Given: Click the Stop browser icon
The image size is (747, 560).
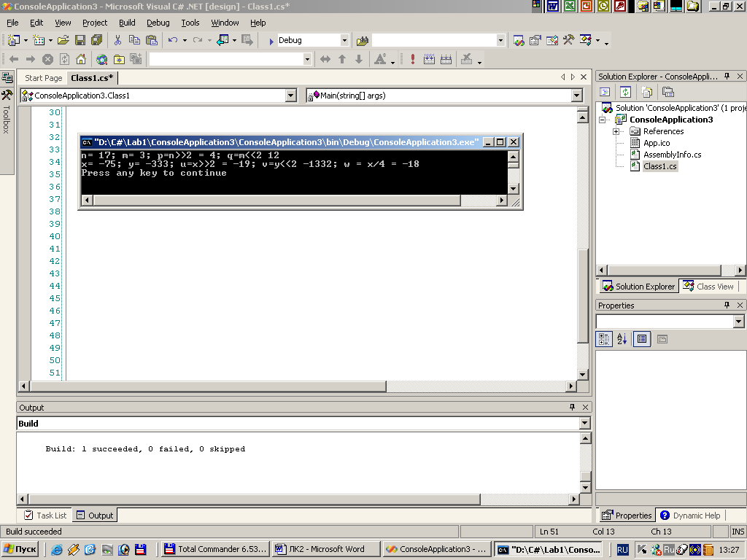Looking at the screenshot, I should coord(47,59).
